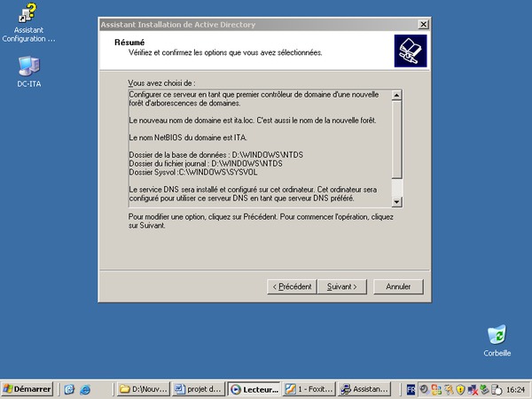Switch to the '1 - Foxit...' taskbar window
The image size is (532, 399).
[309, 389]
